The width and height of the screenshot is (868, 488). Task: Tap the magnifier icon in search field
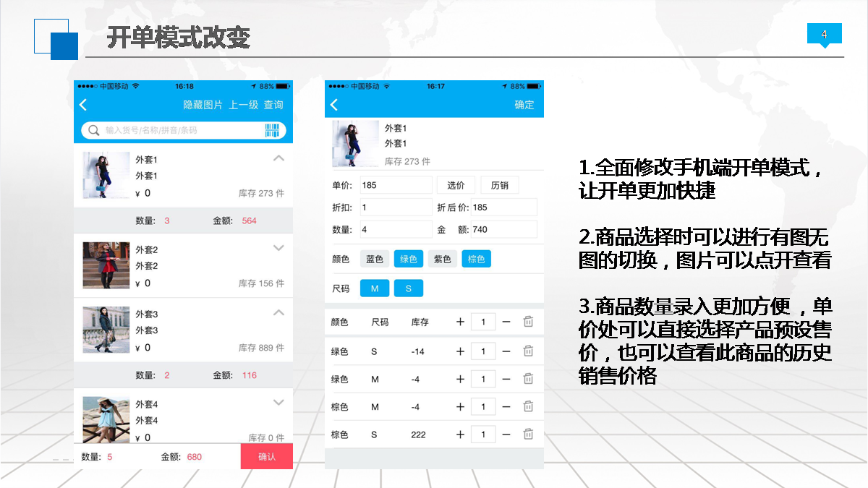click(94, 130)
